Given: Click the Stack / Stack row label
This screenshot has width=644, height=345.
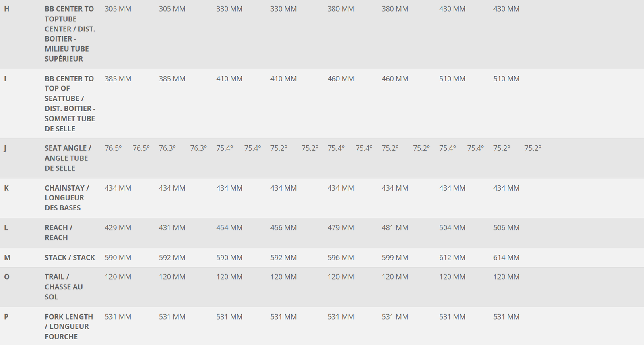Looking at the screenshot, I should pos(70,258).
